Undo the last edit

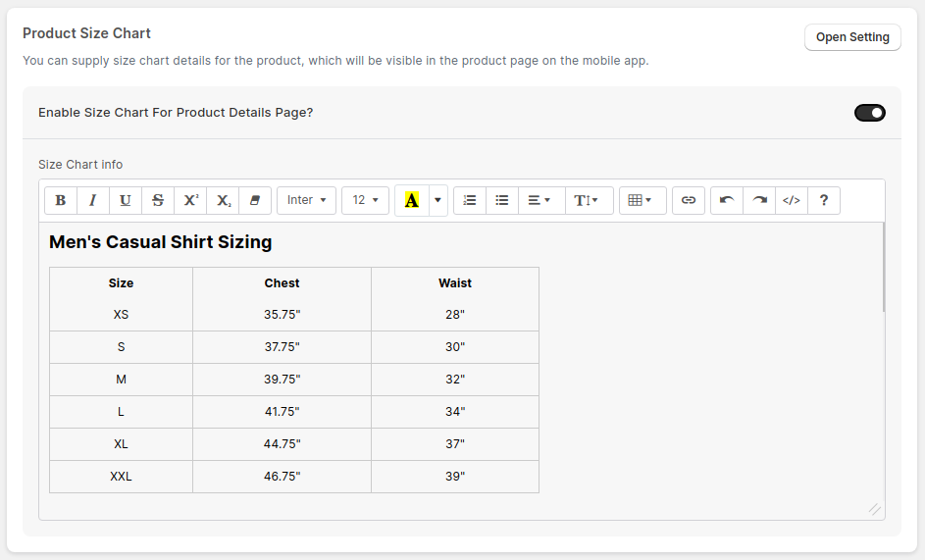click(727, 201)
